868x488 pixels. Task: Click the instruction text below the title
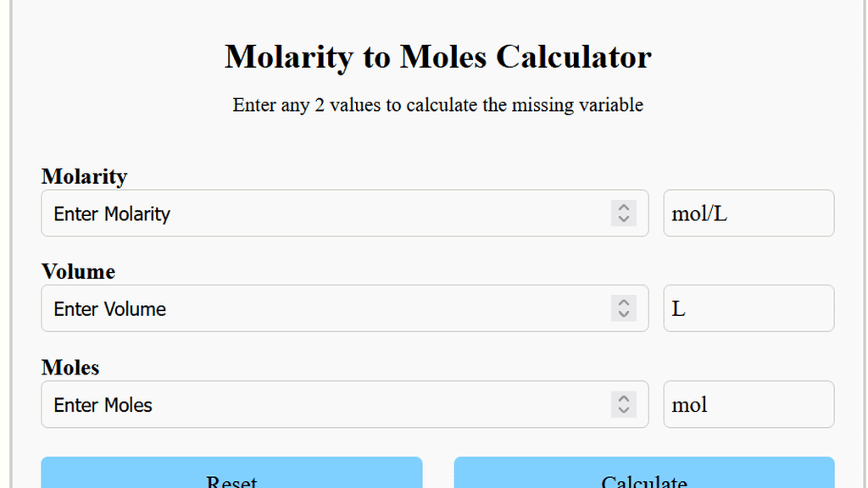point(437,105)
